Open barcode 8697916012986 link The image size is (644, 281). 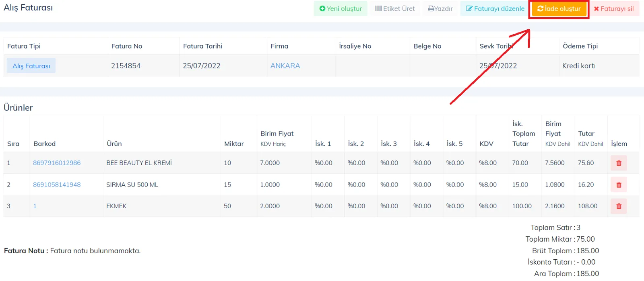[57, 163]
